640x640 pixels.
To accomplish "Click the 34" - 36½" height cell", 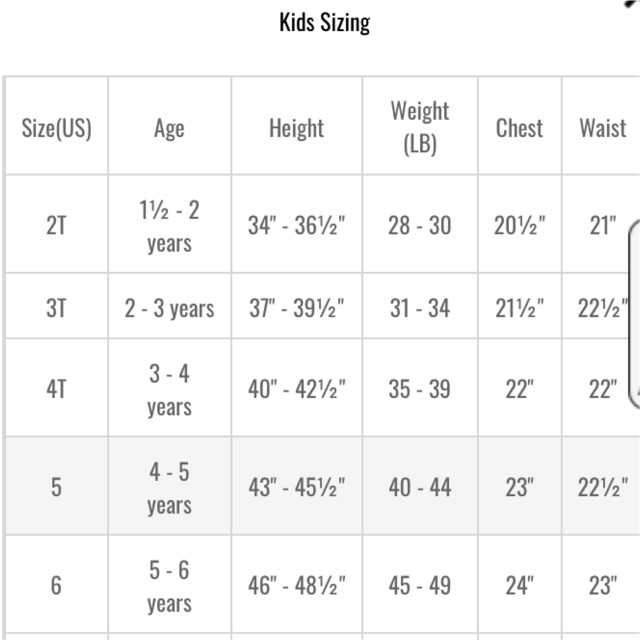I will (296, 225).
